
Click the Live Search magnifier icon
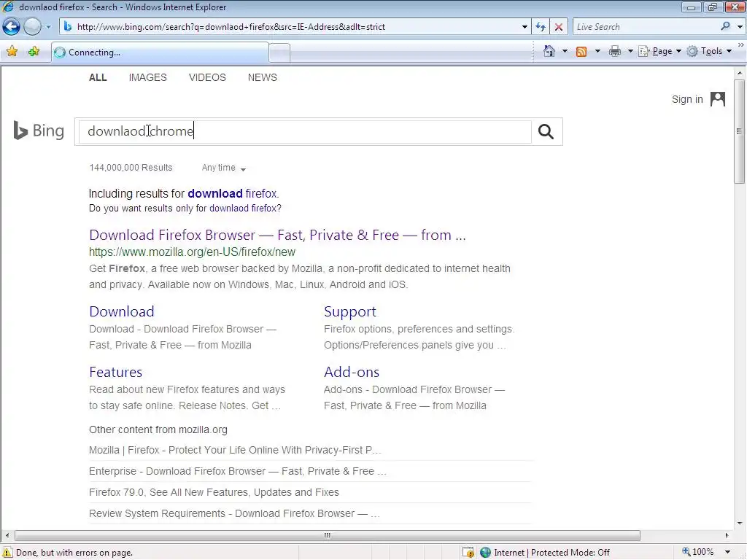point(725,27)
